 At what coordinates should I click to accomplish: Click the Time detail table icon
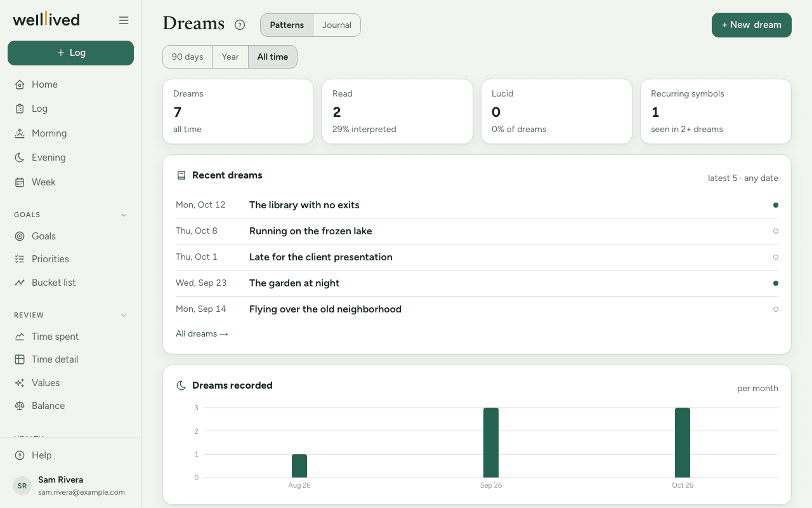(x=20, y=359)
